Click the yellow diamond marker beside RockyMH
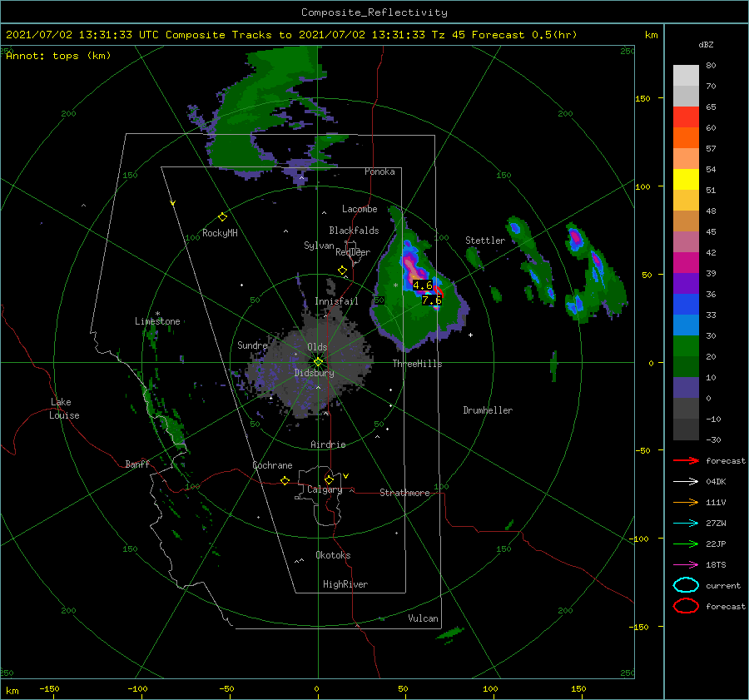 (222, 217)
